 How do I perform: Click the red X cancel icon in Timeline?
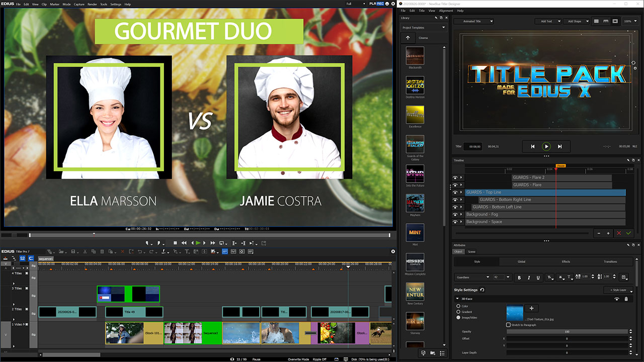point(619,233)
